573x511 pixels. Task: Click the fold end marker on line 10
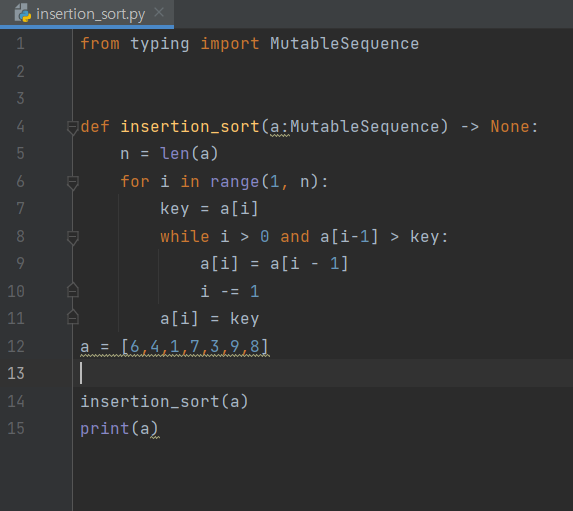click(73, 290)
